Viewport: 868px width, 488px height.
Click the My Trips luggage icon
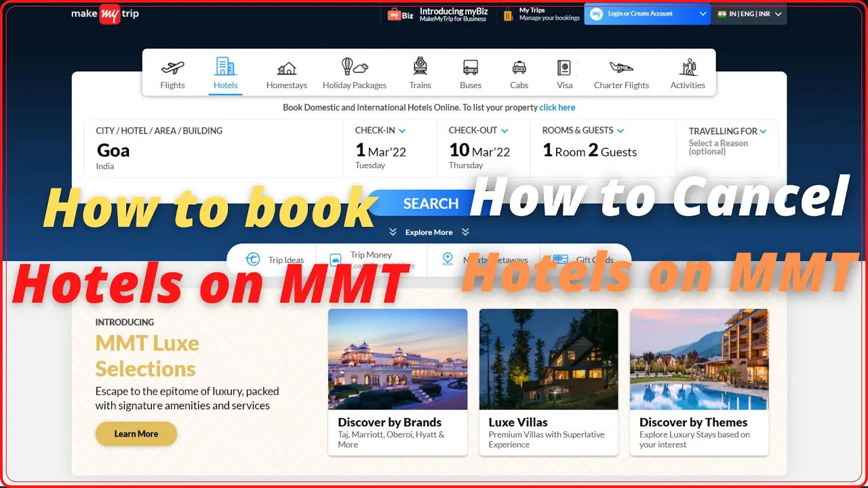508,14
